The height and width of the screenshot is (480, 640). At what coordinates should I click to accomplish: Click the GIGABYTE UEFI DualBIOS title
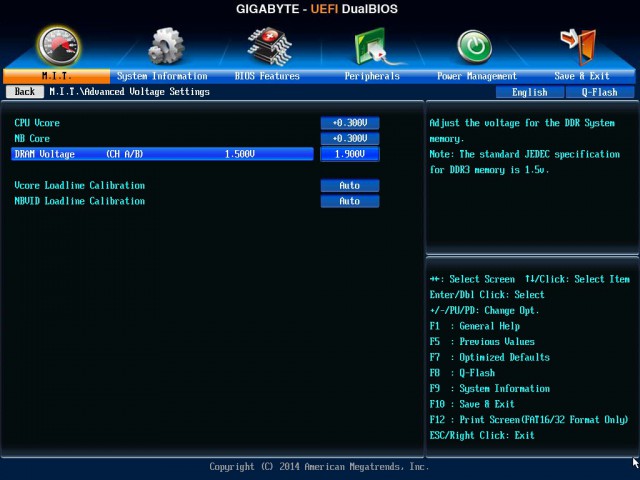317,9
